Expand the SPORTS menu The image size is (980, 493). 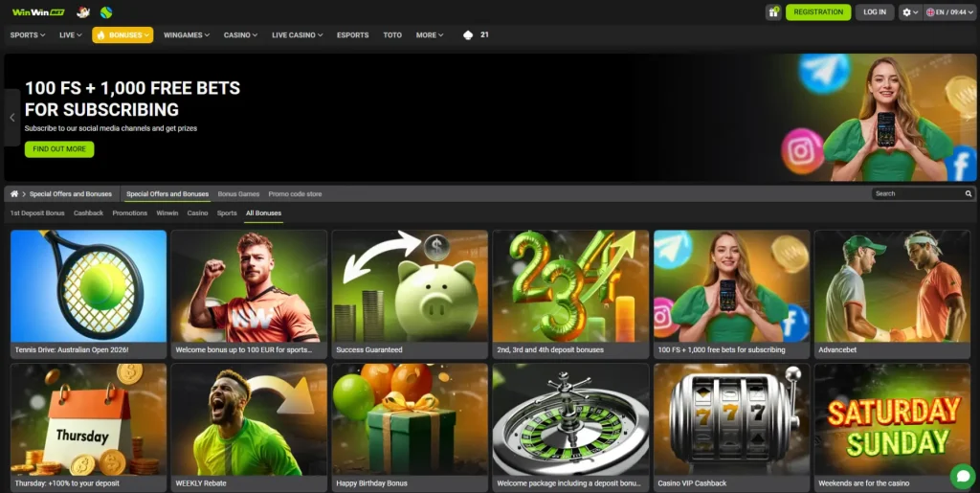click(x=28, y=35)
